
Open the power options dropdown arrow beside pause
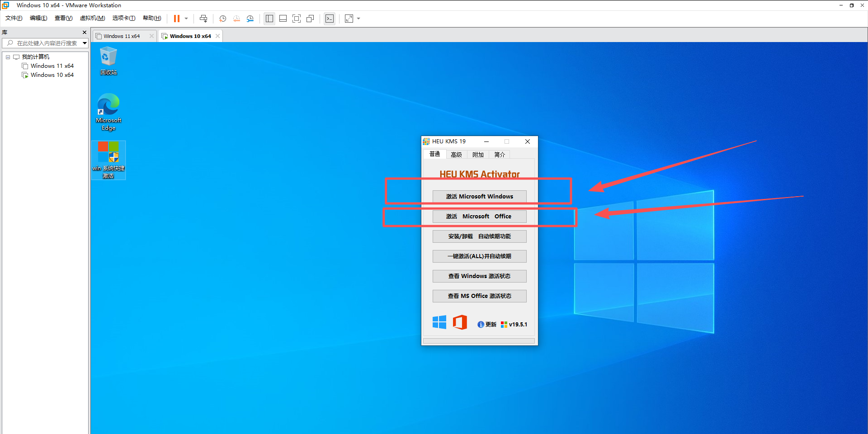coord(186,19)
